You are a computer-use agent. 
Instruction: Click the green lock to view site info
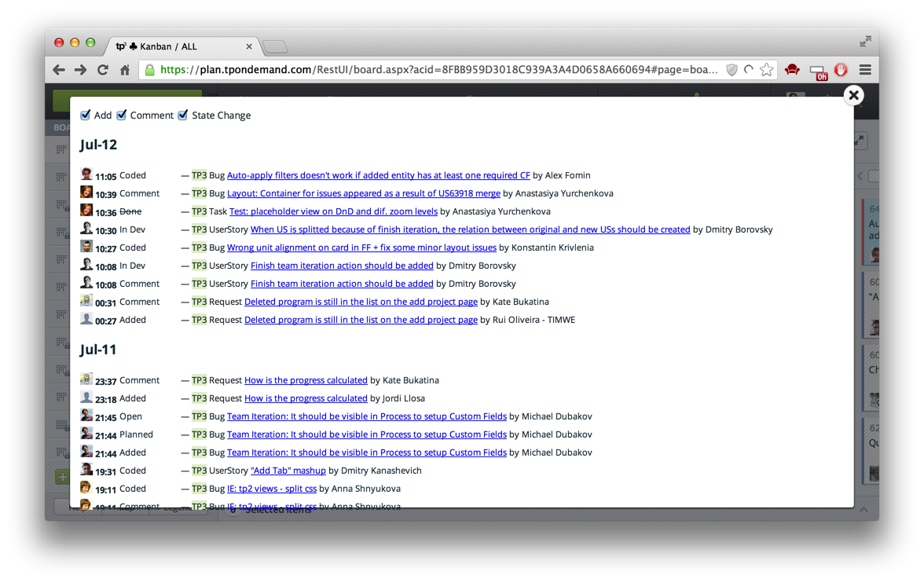[149, 70]
